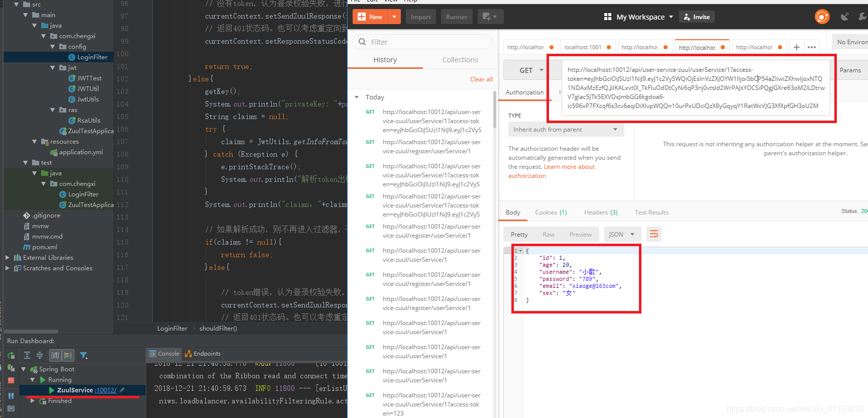Click the new window icon button in Postman

point(490,17)
